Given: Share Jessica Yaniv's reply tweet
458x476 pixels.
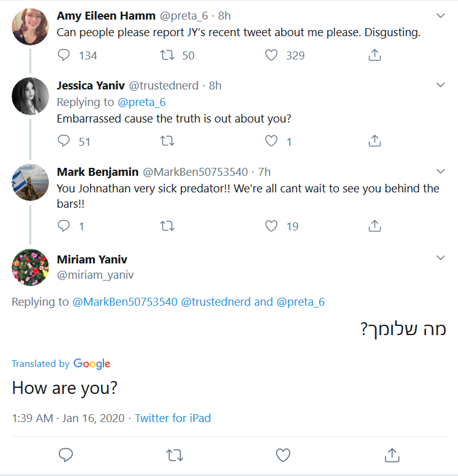Looking at the screenshot, I should 375,141.
